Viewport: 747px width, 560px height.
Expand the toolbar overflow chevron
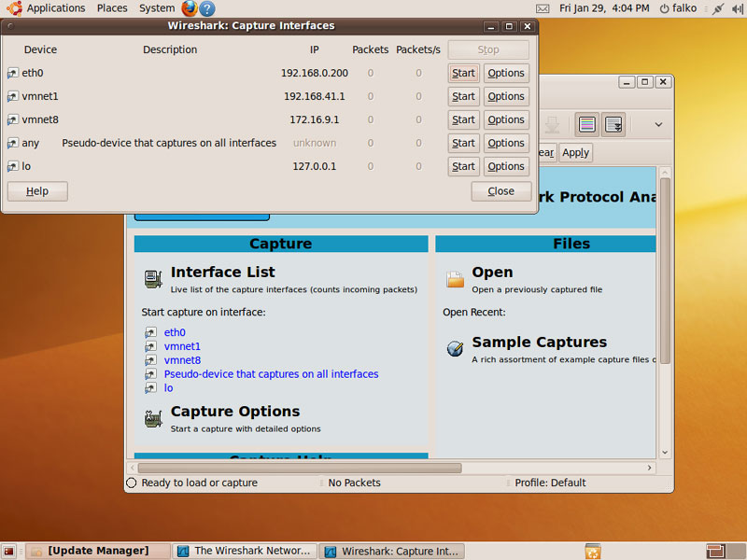(658, 124)
